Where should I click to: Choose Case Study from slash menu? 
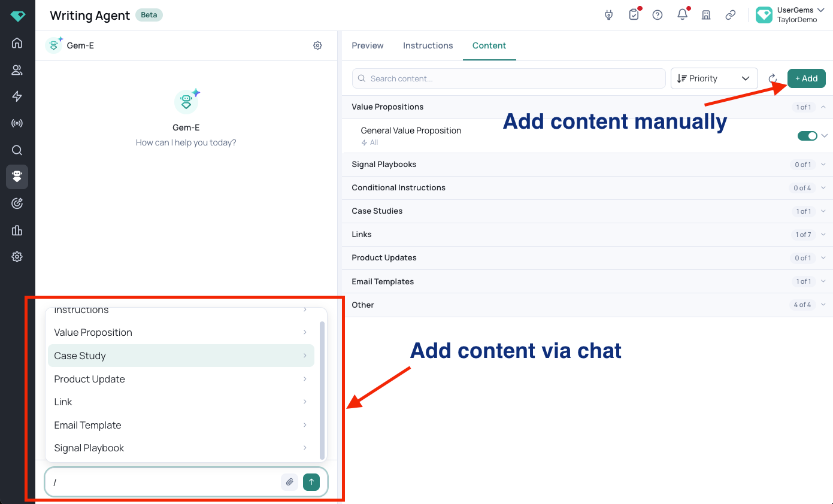pyautogui.click(x=181, y=356)
